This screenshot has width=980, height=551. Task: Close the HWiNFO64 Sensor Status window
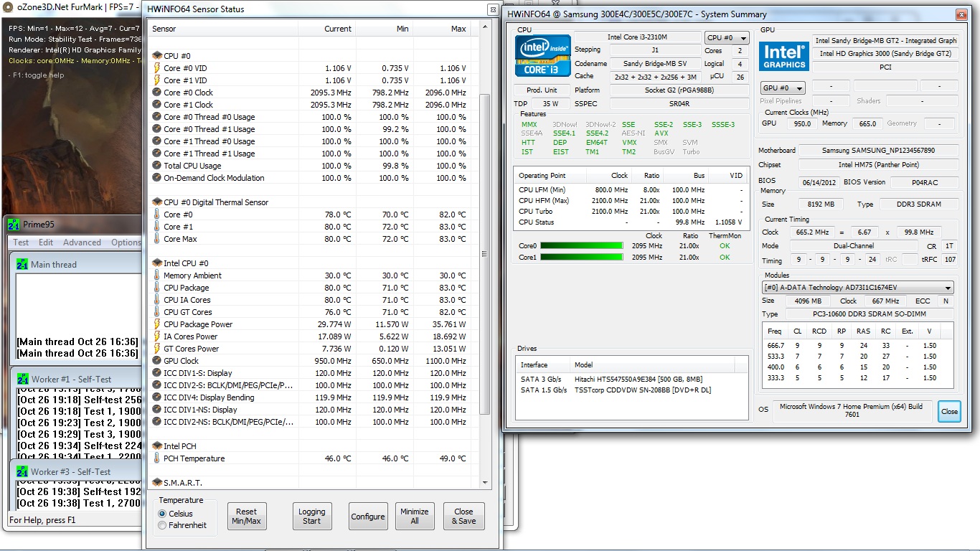point(492,9)
